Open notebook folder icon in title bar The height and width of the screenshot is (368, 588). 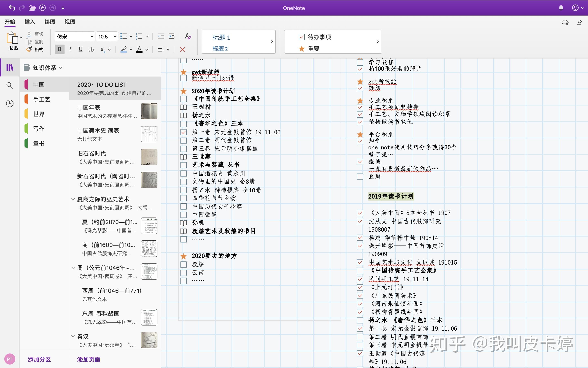pyautogui.click(x=32, y=8)
